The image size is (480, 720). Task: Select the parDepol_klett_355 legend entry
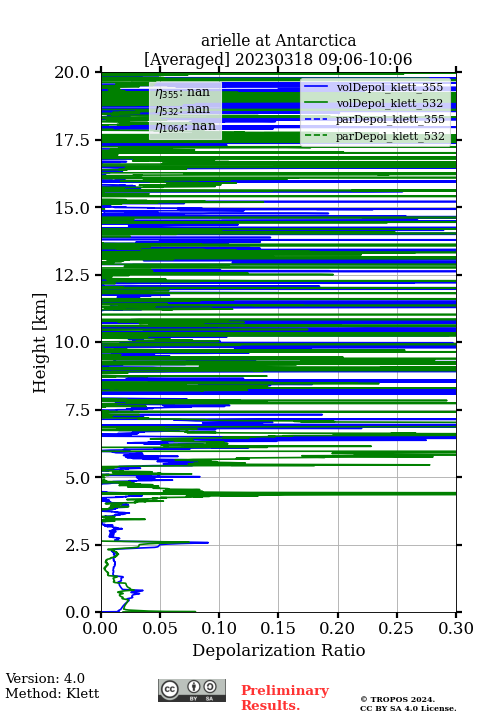[374, 119]
